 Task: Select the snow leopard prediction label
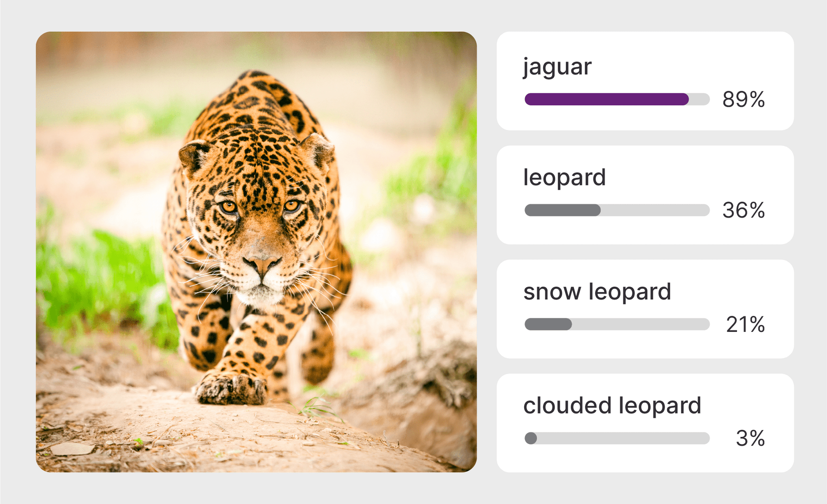pos(597,292)
